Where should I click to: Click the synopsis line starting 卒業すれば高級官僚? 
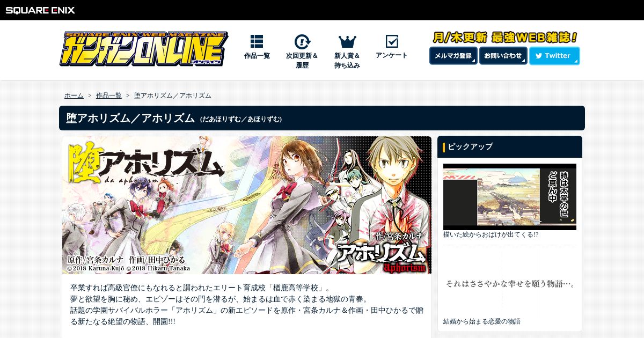pyautogui.click(x=200, y=288)
